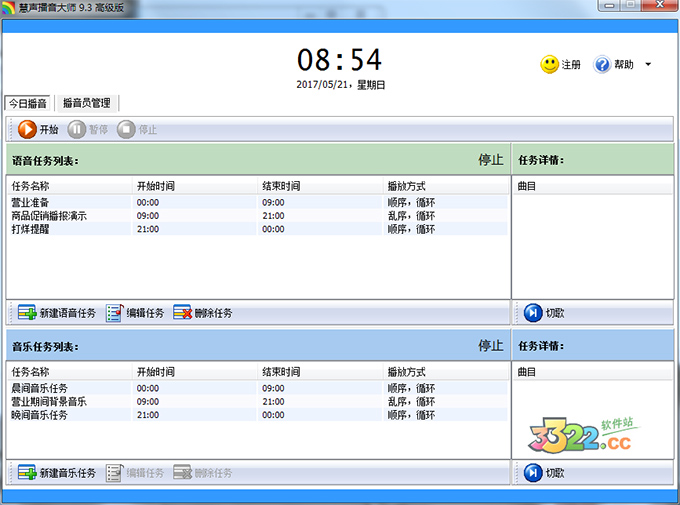Screen dimensions: 680x505
Task: Click 新建语音任务 to add voice task
Action: (57, 313)
